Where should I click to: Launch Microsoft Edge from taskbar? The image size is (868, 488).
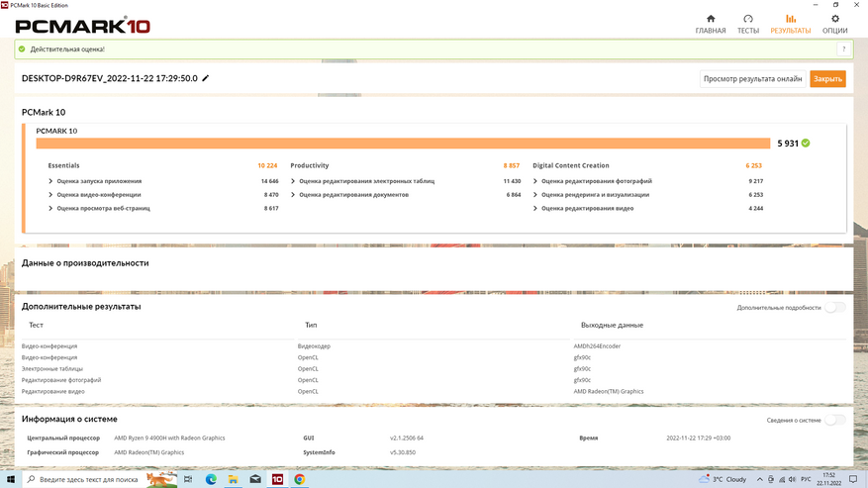click(211, 479)
